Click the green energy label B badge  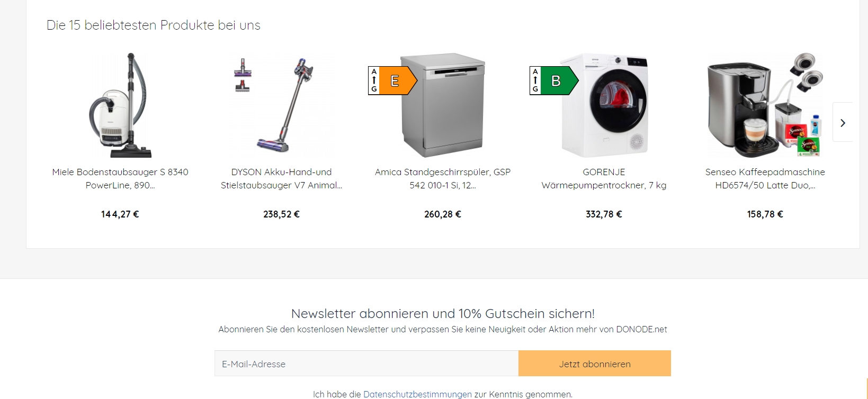point(554,80)
